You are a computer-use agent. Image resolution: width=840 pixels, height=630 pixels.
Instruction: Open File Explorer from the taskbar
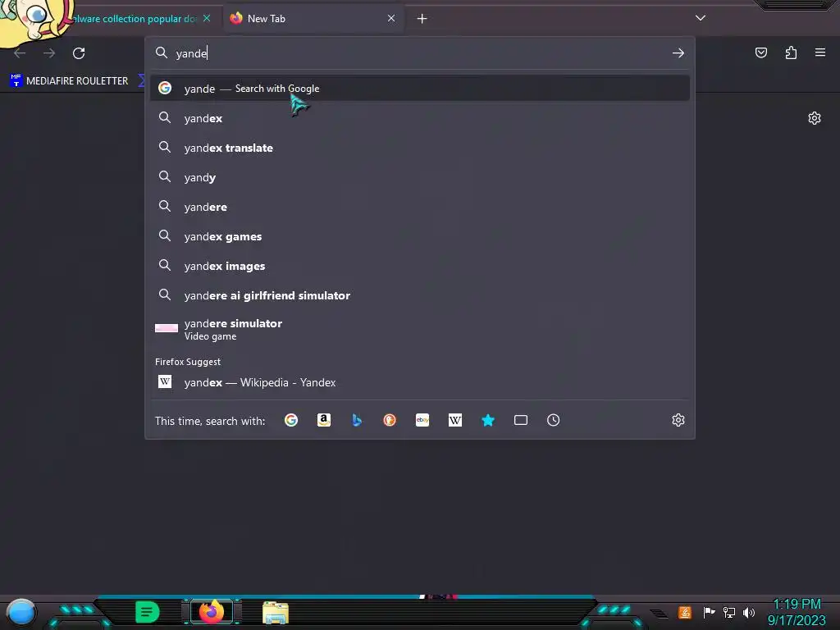[276, 613]
